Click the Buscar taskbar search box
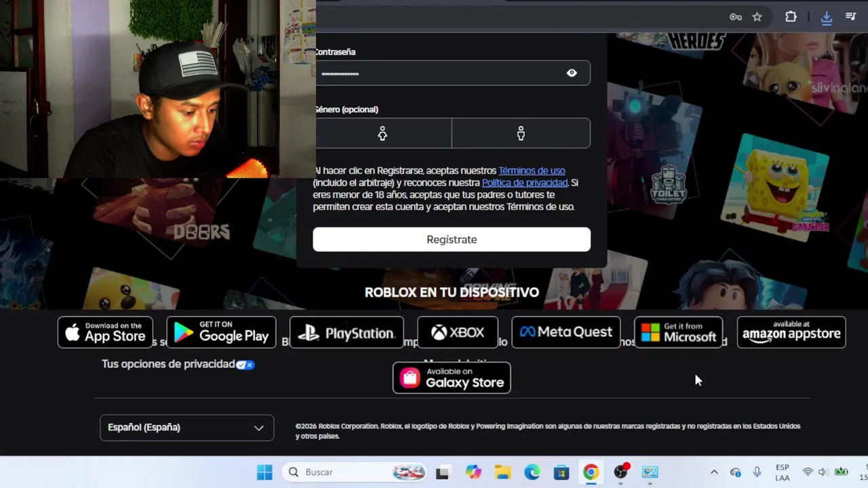Screen dimensions: 868x488 point(355,472)
